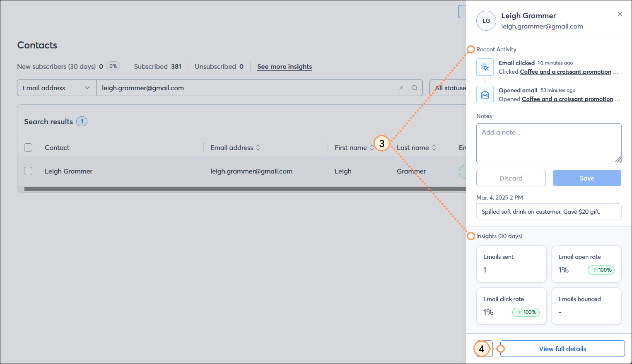
Task: Click the Email clicked cursor icon
Action: pyautogui.click(x=485, y=67)
